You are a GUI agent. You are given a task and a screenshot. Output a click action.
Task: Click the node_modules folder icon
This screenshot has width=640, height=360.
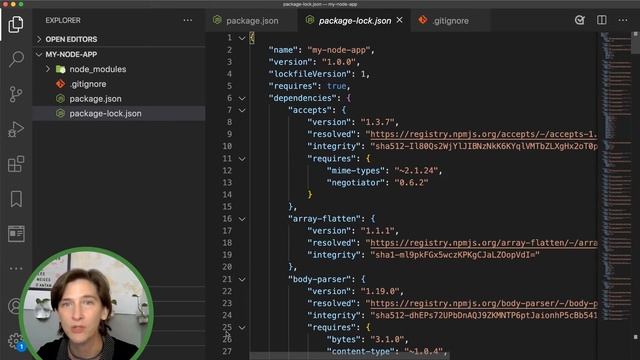[60, 69]
